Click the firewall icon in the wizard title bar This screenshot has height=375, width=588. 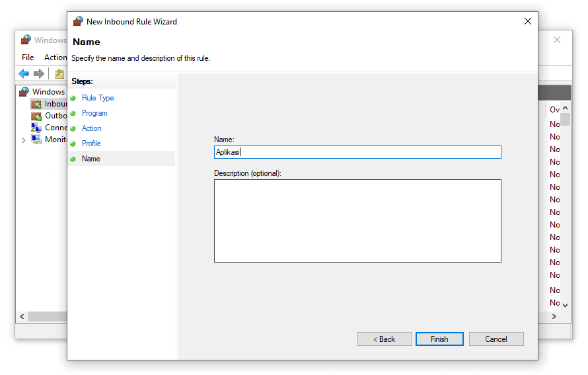(x=78, y=21)
